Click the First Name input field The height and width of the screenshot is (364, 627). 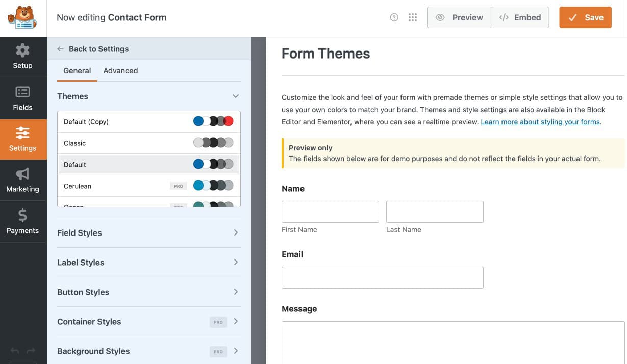point(330,212)
